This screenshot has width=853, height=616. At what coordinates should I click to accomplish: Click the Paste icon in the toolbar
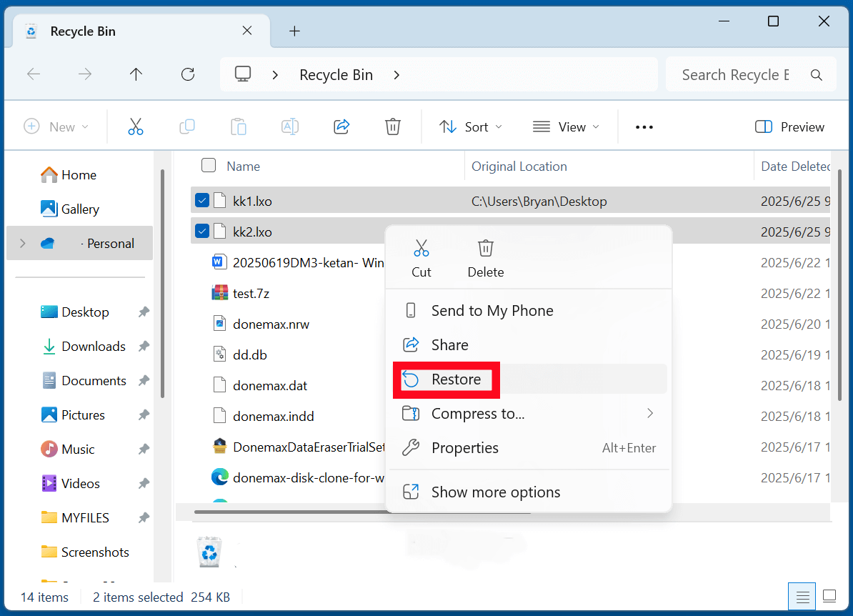pyautogui.click(x=239, y=126)
